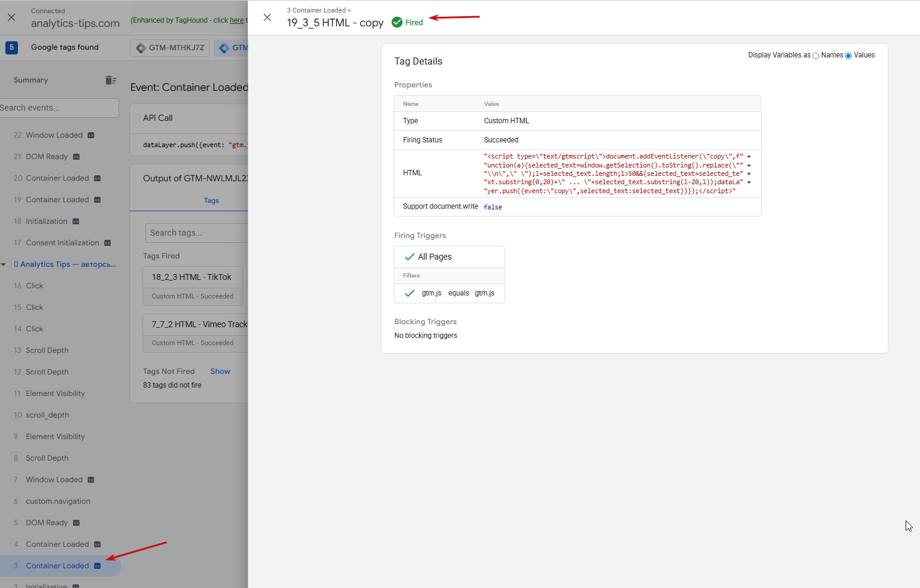Focus the Search events field
Image resolution: width=920 pixels, height=588 pixels.
59,108
